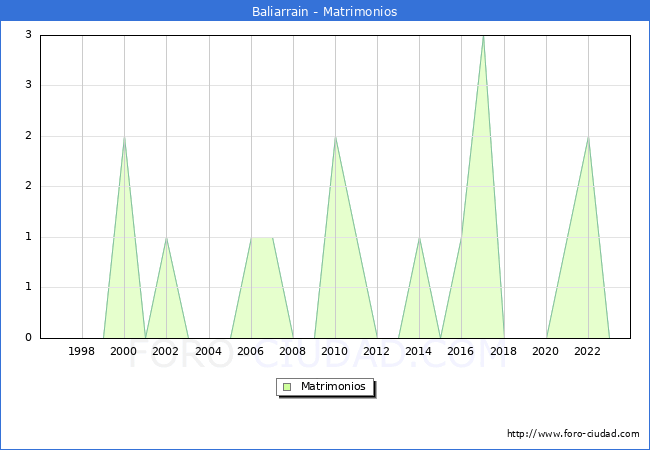
Task: Click the 1998 label on x-axis
Action: pos(82,351)
